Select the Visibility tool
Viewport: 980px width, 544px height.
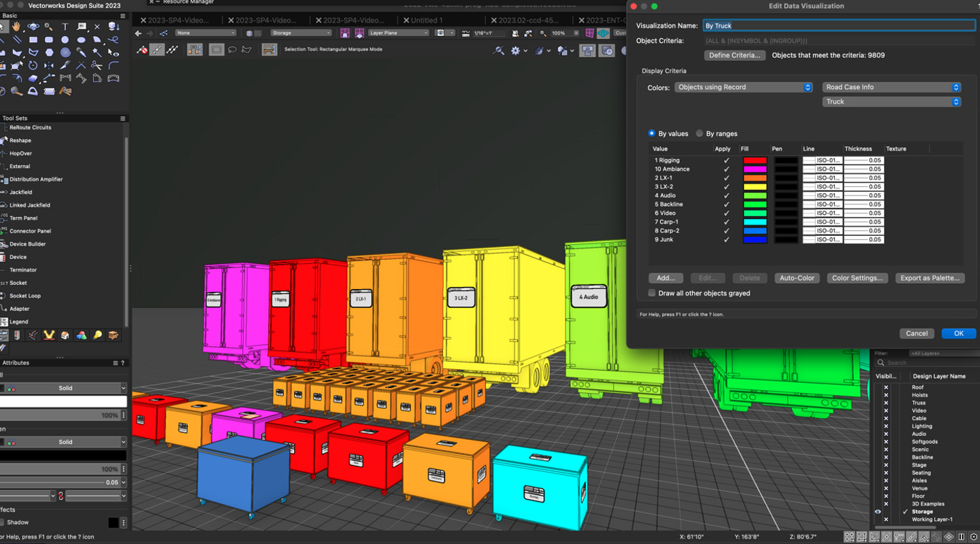pos(114,52)
